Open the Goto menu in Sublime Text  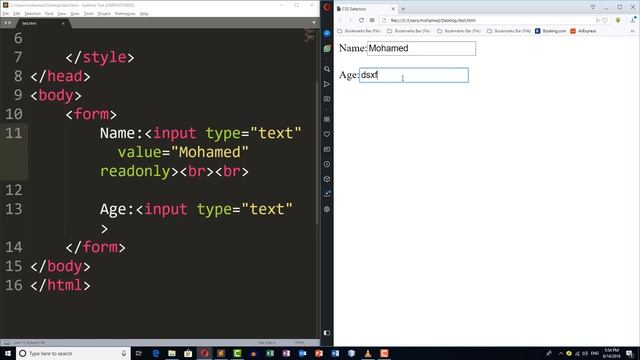click(75, 14)
